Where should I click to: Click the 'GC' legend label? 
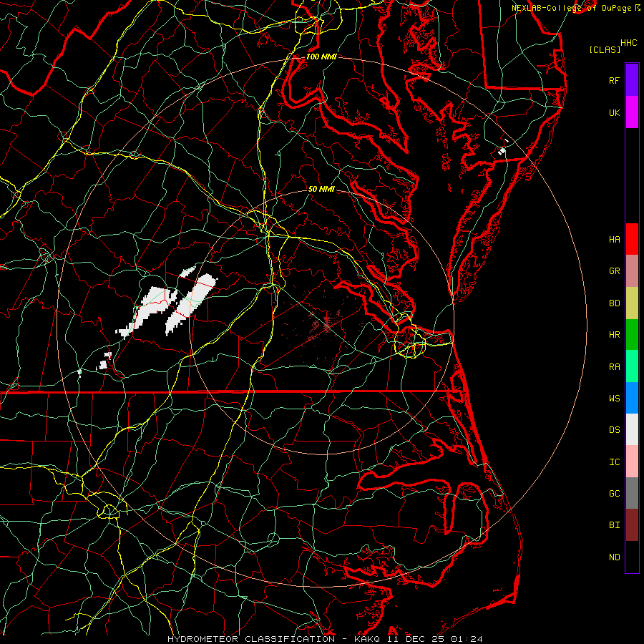[x=614, y=494]
